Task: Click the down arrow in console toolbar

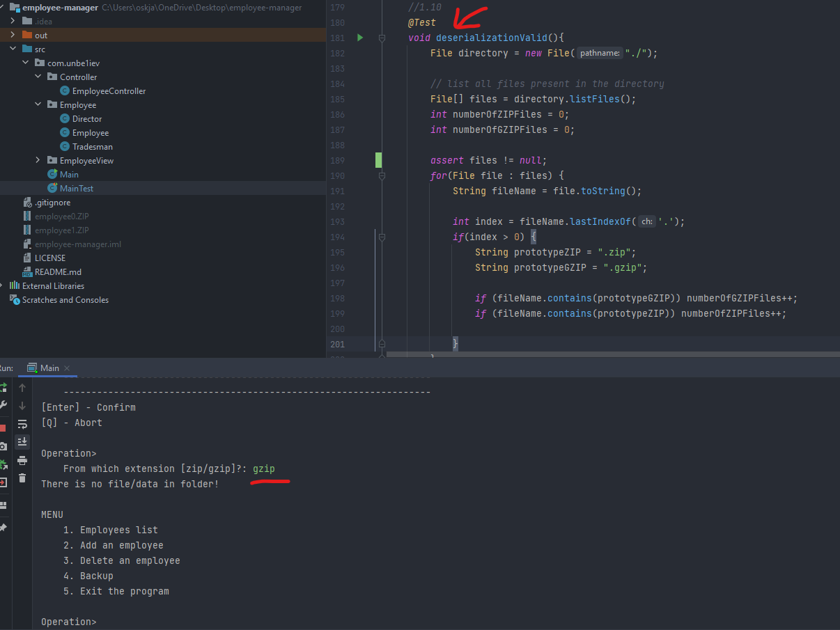Action: coord(22,405)
